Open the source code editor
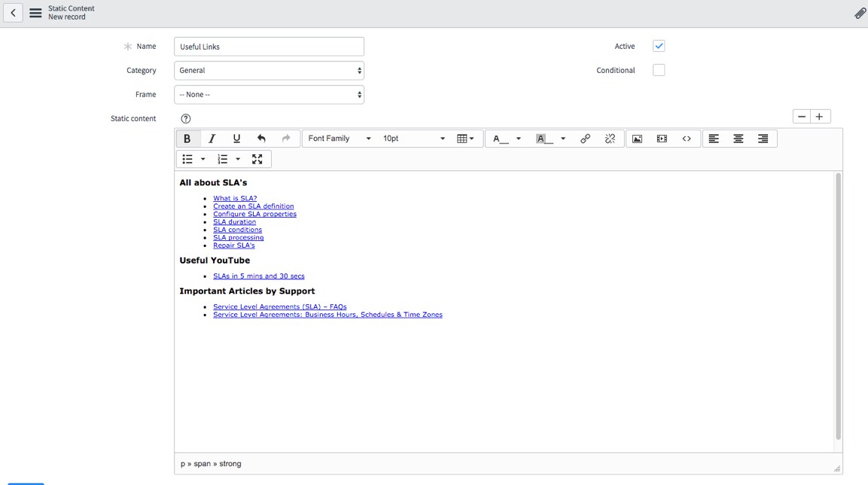 point(686,138)
